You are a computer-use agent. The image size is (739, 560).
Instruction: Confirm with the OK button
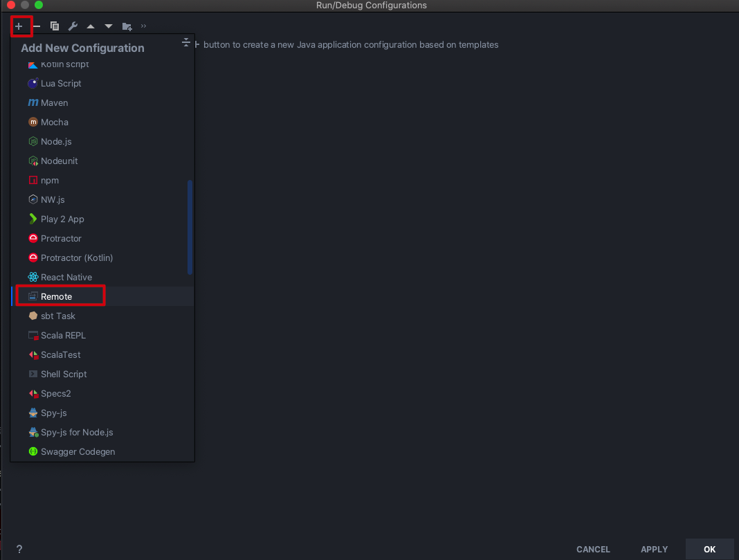point(709,549)
